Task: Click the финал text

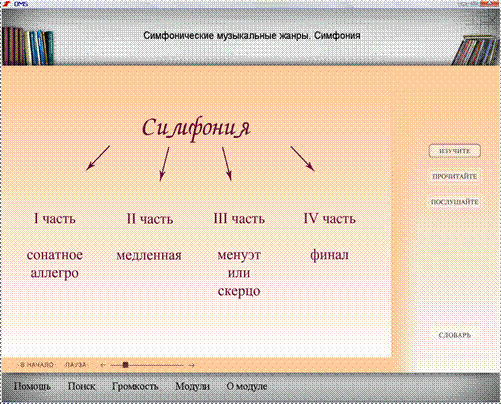Action: [329, 255]
